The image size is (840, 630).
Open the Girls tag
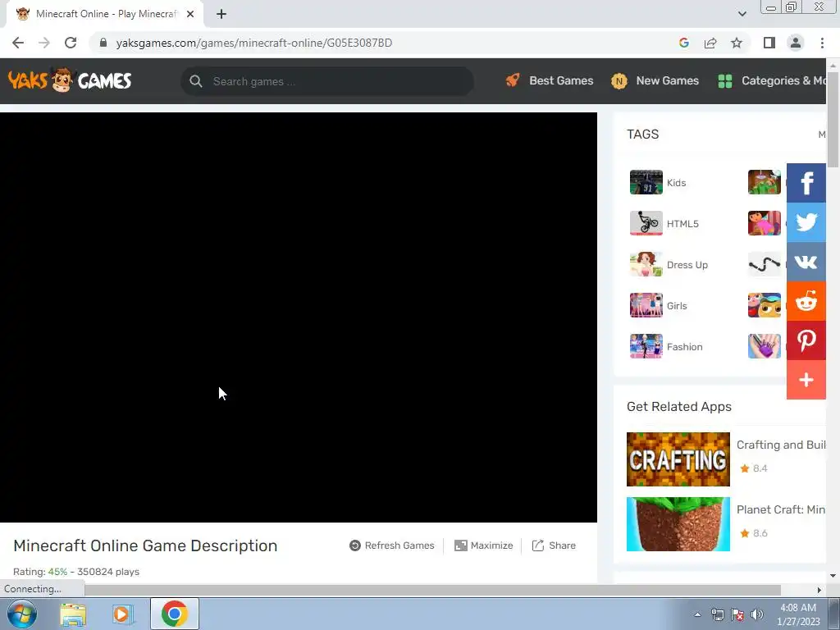pos(677,306)
